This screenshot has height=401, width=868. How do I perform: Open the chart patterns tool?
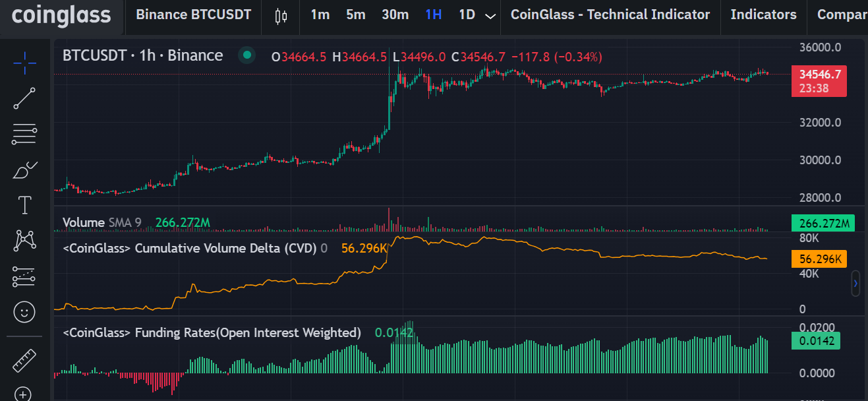(24, 240)
